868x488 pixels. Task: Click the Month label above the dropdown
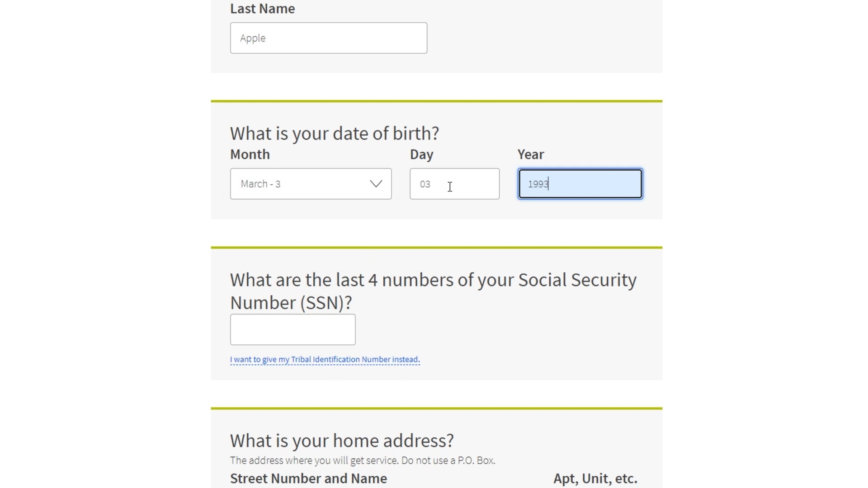[250, 155]
